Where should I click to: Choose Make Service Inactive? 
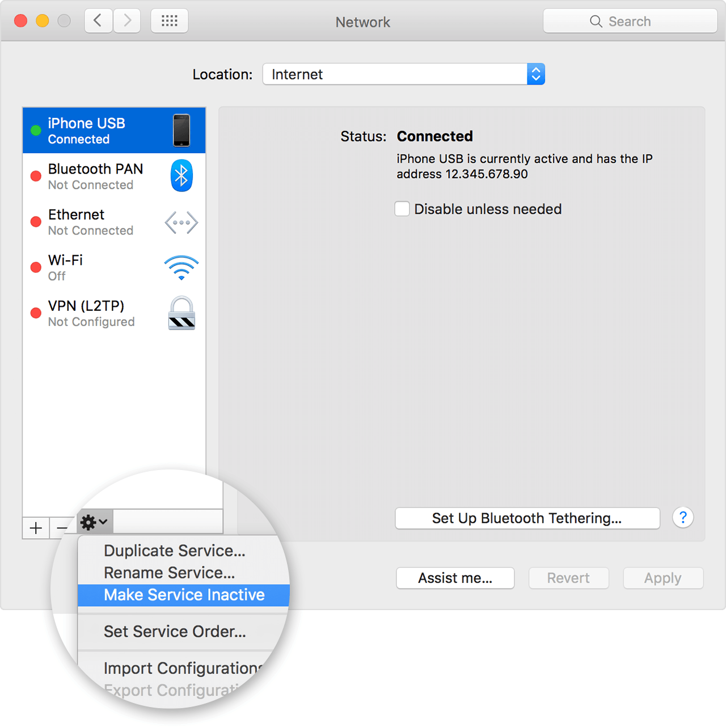tap(184, 595)
